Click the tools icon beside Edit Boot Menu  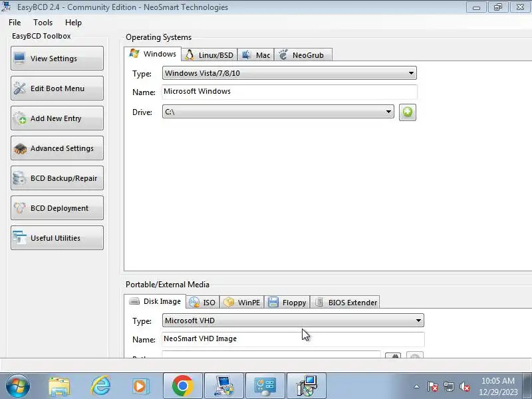[x=19, y=88]
